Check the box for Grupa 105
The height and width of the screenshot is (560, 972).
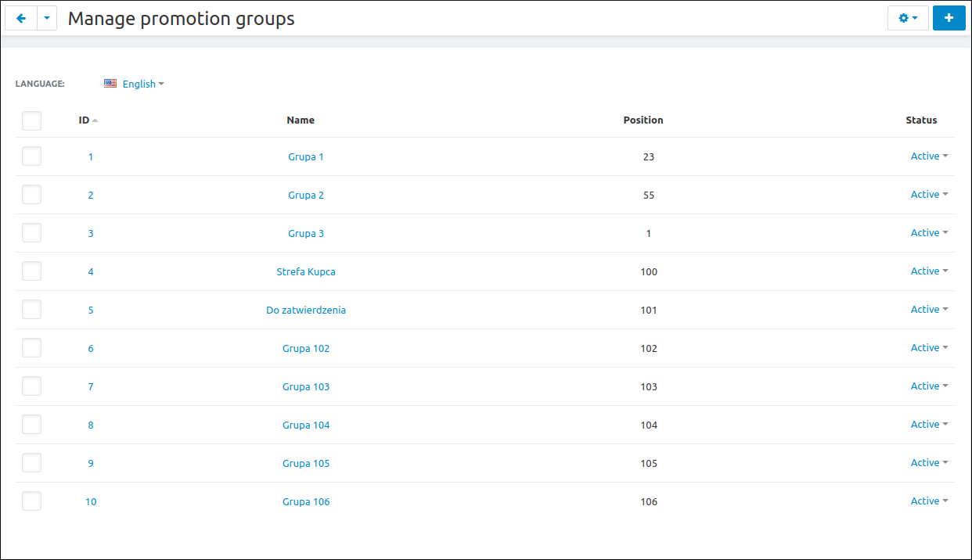point(31,462)
